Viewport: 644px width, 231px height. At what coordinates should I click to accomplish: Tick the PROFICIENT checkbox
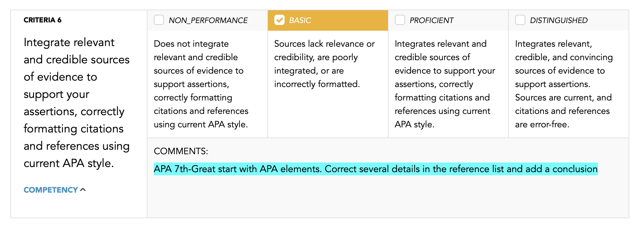coord(400,20)
